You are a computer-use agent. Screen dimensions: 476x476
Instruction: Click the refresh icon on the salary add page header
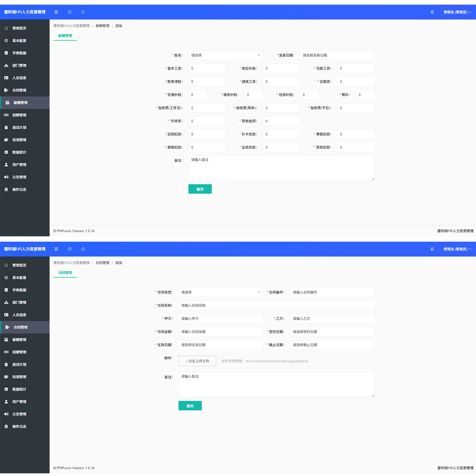click(x=69, y=12)
